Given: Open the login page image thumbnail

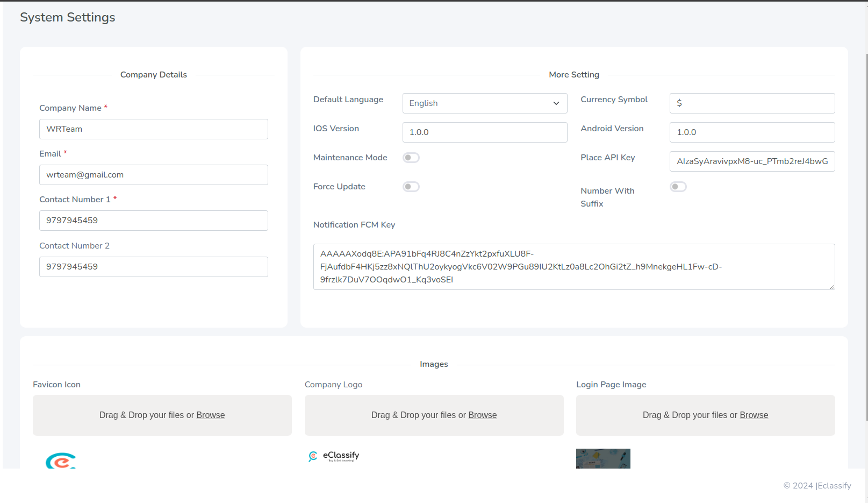Looking at the screenshot, I should click(603, 458).
